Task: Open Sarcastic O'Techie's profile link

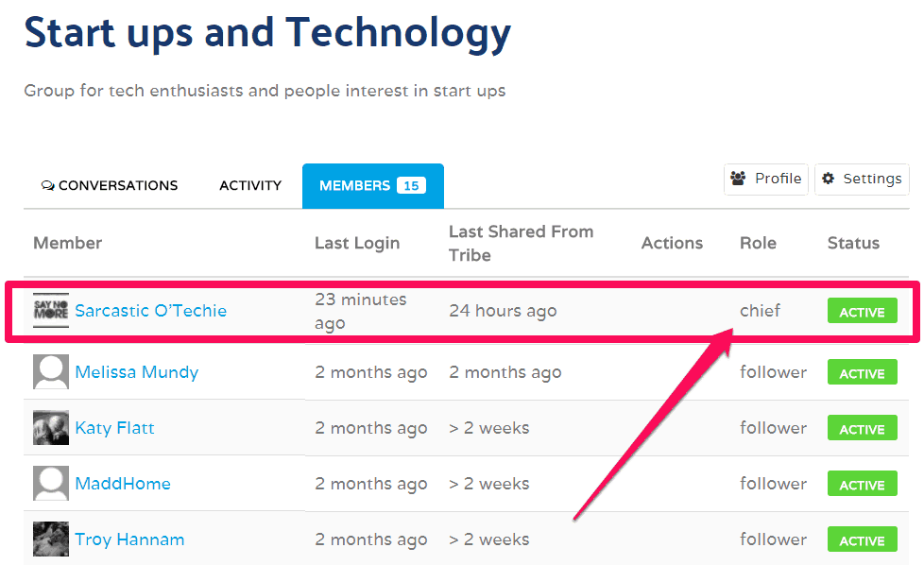Action: (x=151, y=311)
